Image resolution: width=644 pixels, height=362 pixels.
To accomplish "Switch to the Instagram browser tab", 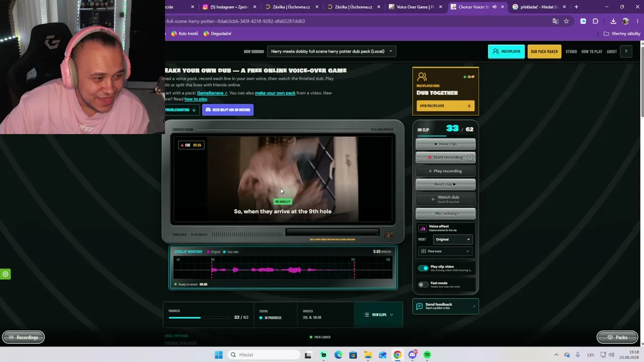I will click(x=226, y=7).
